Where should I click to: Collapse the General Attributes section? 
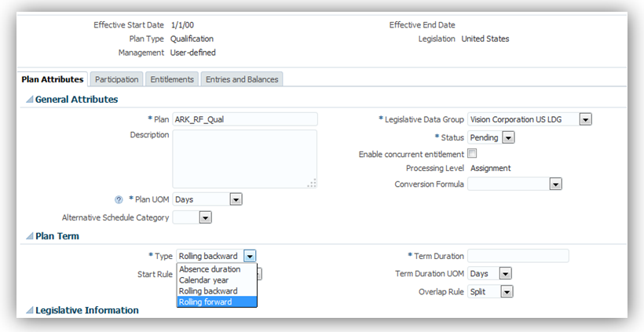(x=30, y=100)
